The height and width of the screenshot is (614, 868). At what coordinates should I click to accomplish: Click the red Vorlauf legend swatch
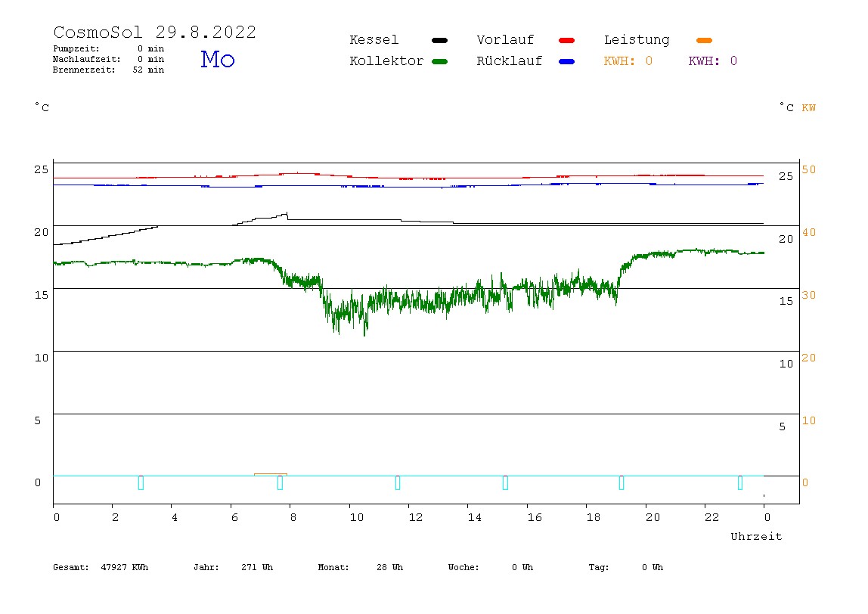pyautogui.click(x=567, y=40)
